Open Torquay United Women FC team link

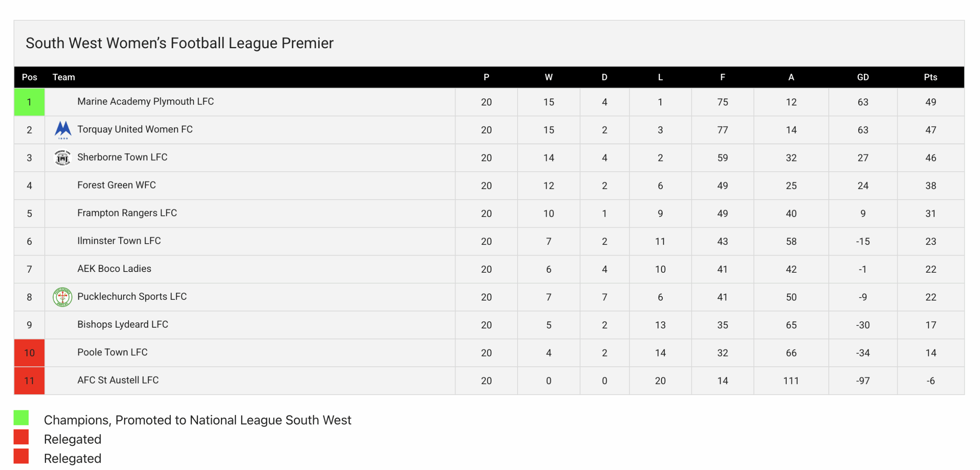(x=135, y=129)
